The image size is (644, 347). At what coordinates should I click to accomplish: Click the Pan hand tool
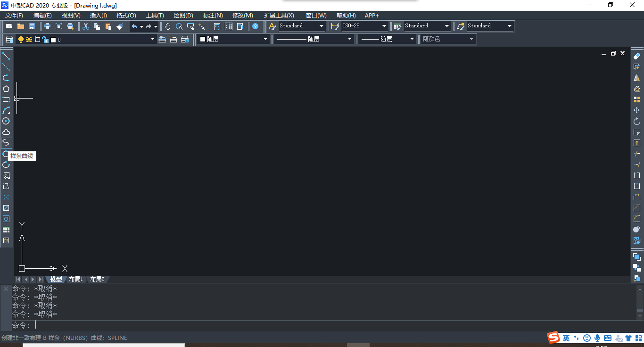click(x=168, y=26)
